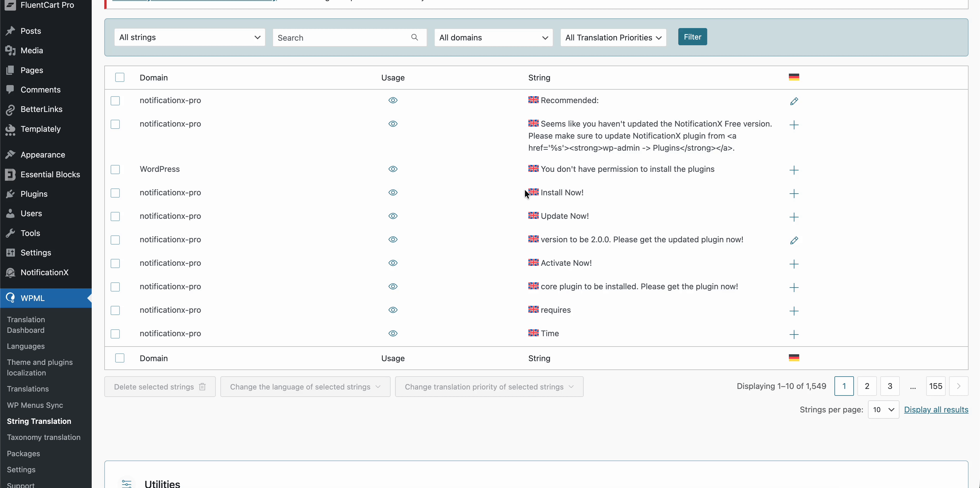Viewport: 980px width, 488px height.
Task: Change strings per page dropdown value
Action: pyautogui.click(x=883, y=410)
